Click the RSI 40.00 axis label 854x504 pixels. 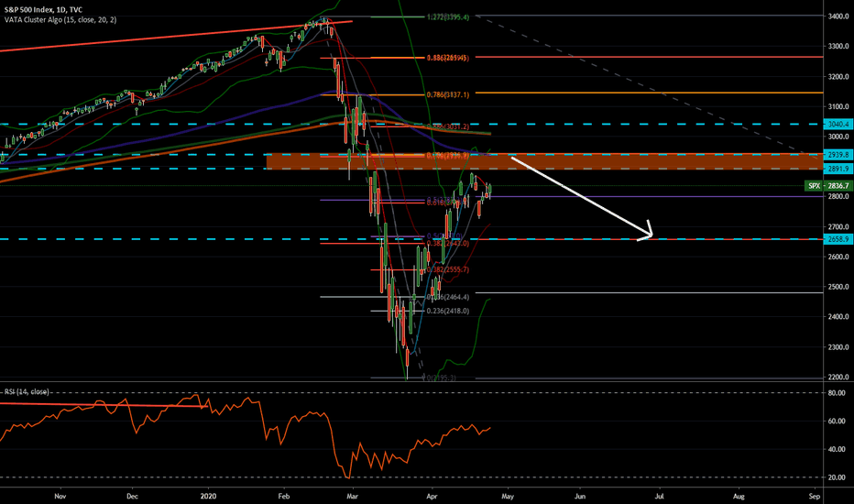[x=838, y=450]
